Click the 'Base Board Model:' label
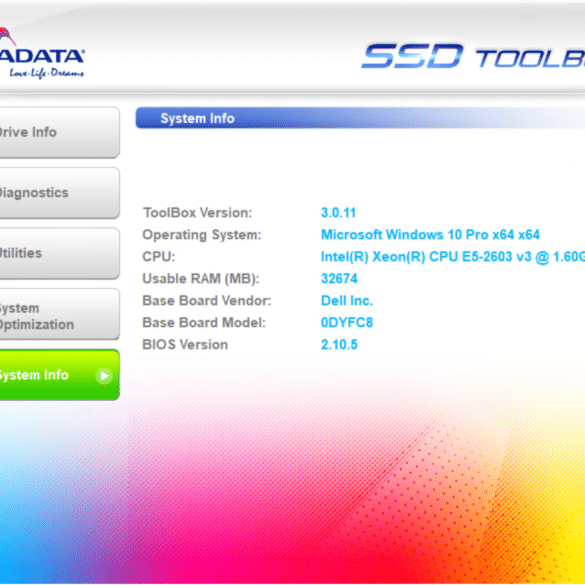This screenshot has height=585, width=585. tap(204, 323)
